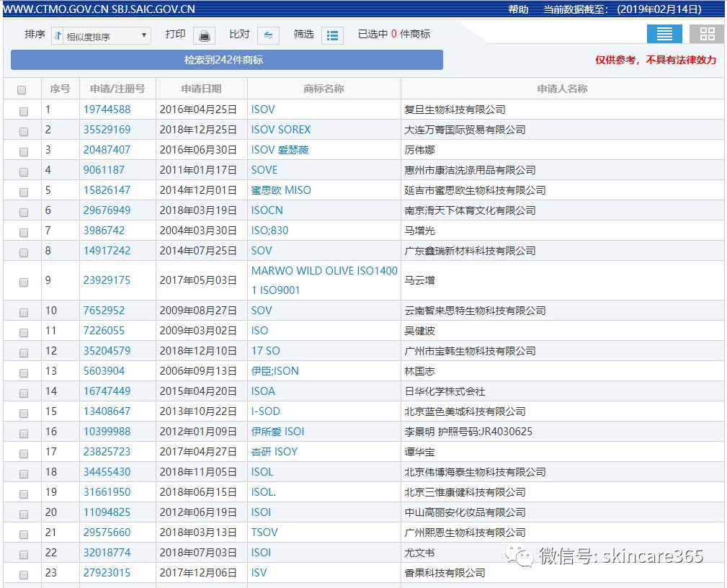Click the ISO;830 trademark link
Viewport: 727px width, 588px height.
pos(271,230)
